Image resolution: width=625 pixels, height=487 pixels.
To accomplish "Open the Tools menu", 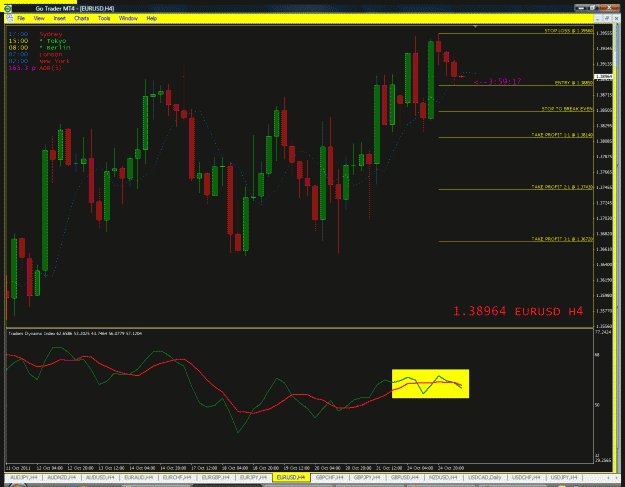I will (x=104, y=18).
